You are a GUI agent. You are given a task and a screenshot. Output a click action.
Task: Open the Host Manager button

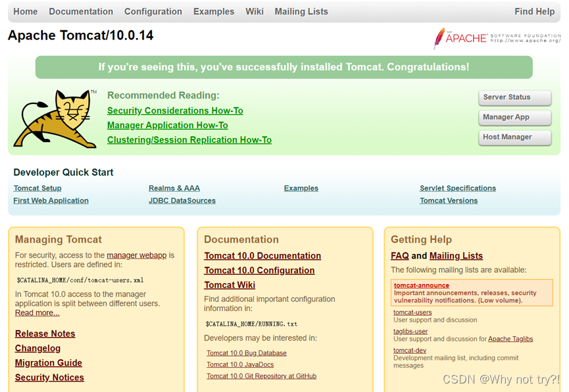click(515, 137)
